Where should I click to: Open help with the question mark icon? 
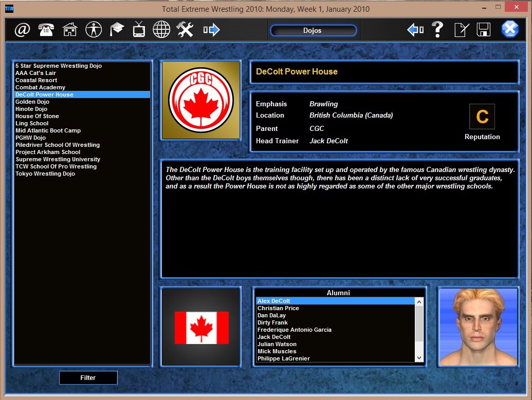point(437,29)
